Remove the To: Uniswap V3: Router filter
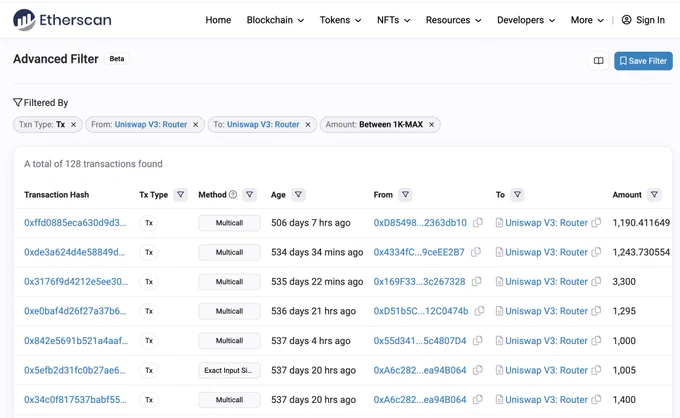Viewport: 680px width, 418px height. [x=308, y=124]
